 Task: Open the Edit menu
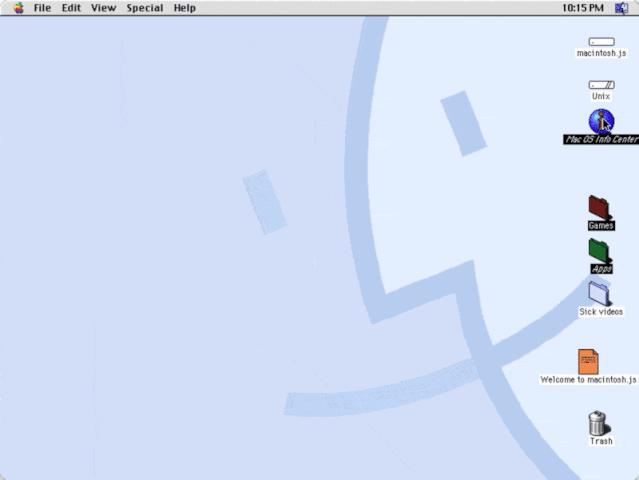pyautogui.click(x=71, y=8)
